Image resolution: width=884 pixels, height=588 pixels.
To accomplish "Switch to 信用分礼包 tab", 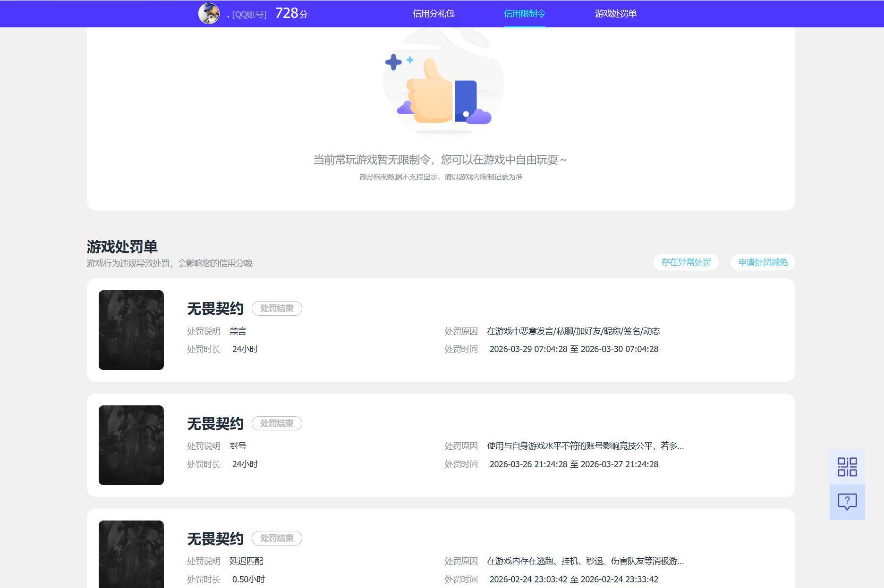I will (433, 14).
